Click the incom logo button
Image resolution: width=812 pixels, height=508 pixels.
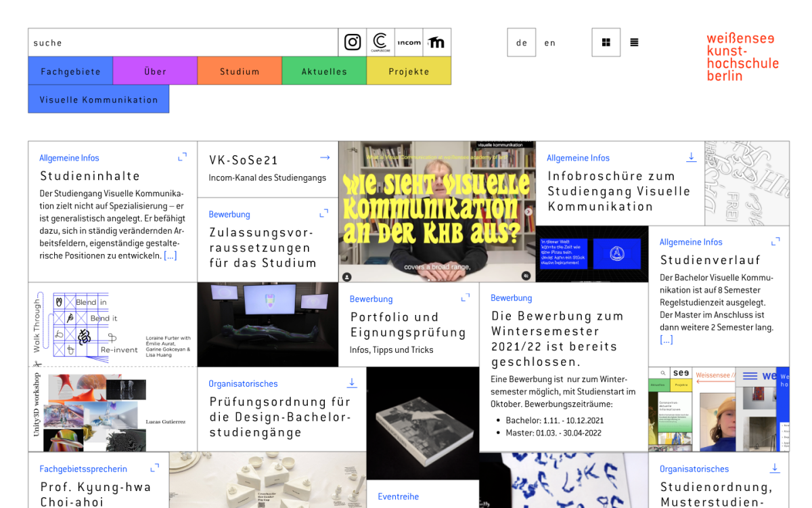coord(409,42)
